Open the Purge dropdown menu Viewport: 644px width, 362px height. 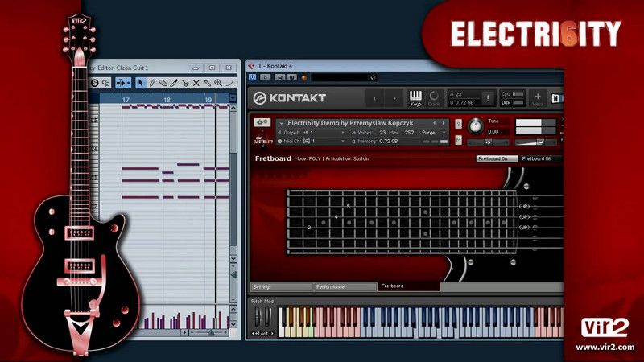coord(433,133)
